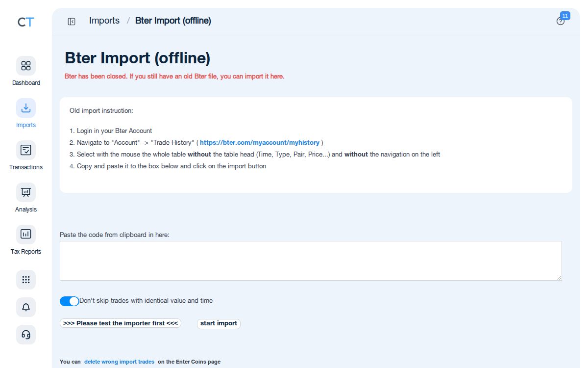Click the Bter Import (offline) page heading
The height and width of the screenshot is (368, 588).
pos(138,58)
